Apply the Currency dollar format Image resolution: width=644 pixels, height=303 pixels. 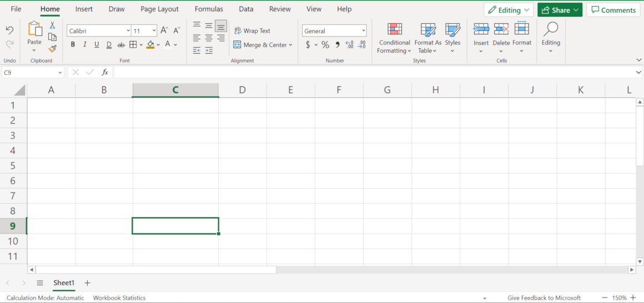tap(308, 45)
